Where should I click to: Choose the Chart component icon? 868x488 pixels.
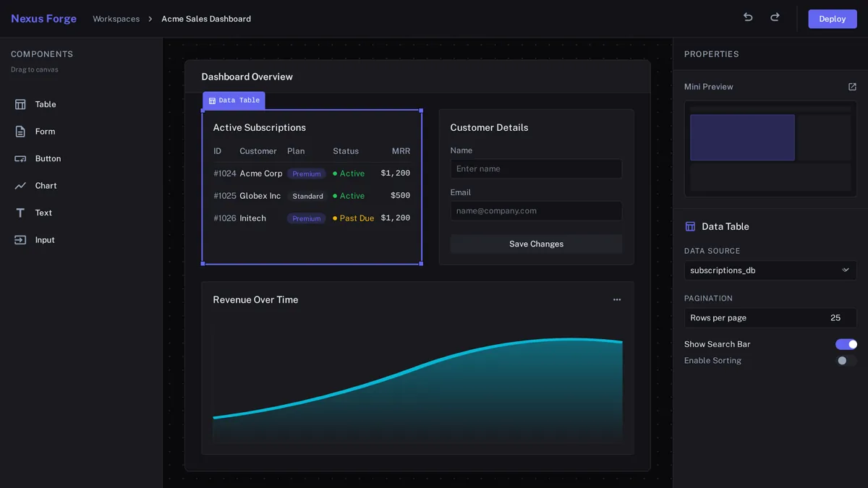point(20,186)
